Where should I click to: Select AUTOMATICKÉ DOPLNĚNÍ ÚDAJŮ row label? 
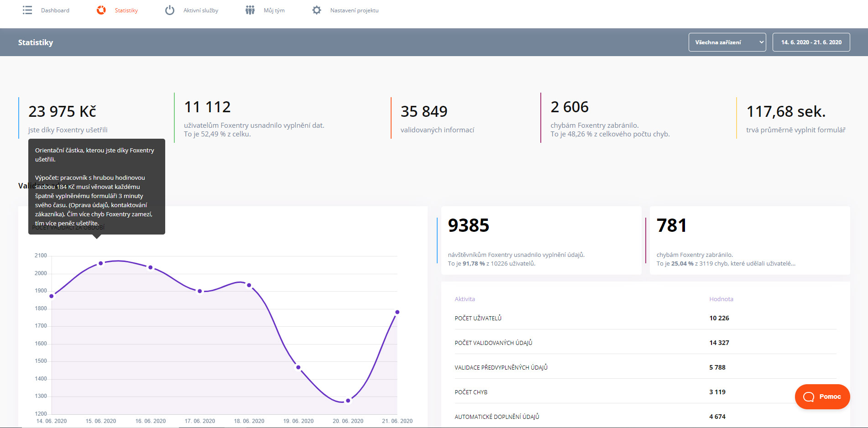point(497,417)
